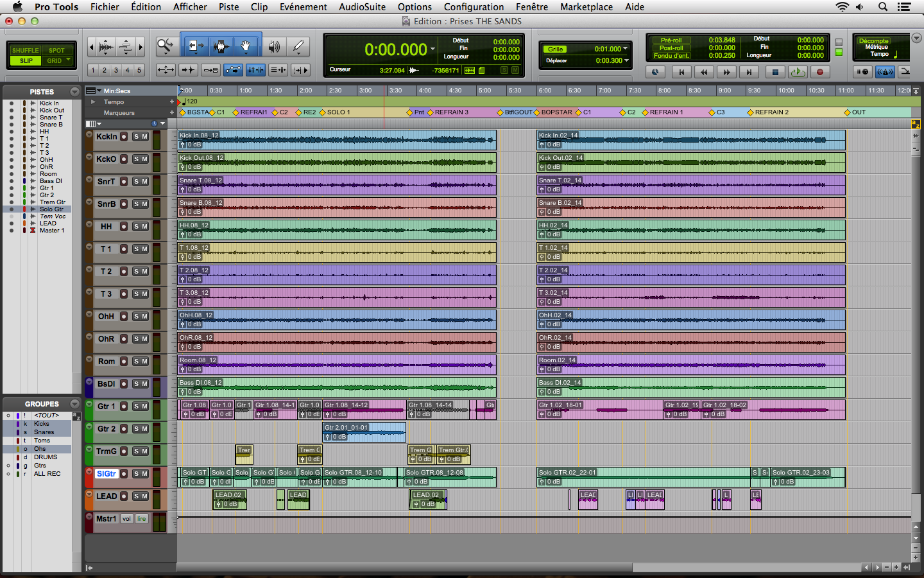Open the PISTES list popup menu

[x=75, y=92]
